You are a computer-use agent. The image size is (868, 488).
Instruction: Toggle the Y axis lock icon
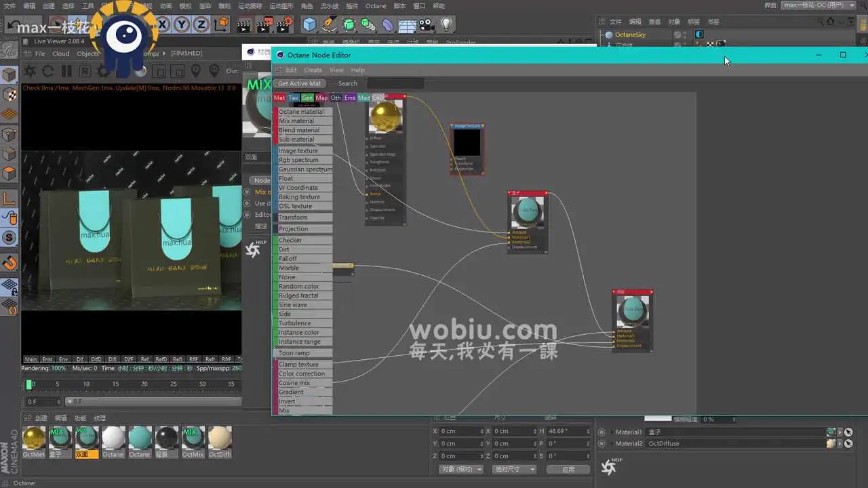pyautogui.click(x=182, y=25)
